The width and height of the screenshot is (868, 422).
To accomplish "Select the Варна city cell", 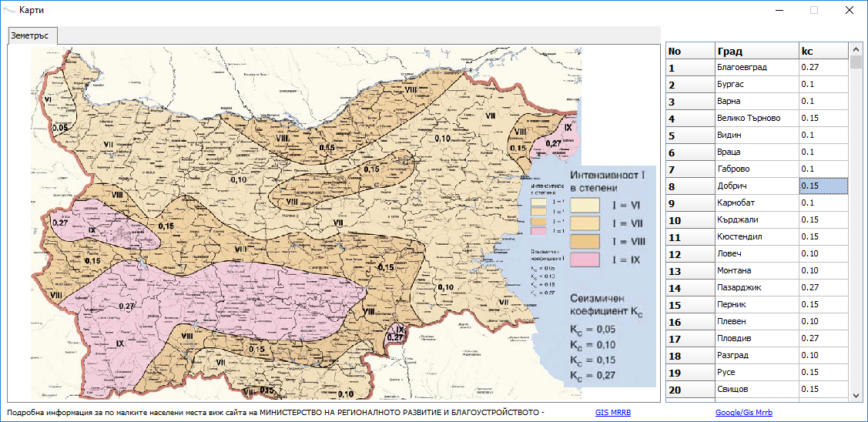I will [756, 102].
